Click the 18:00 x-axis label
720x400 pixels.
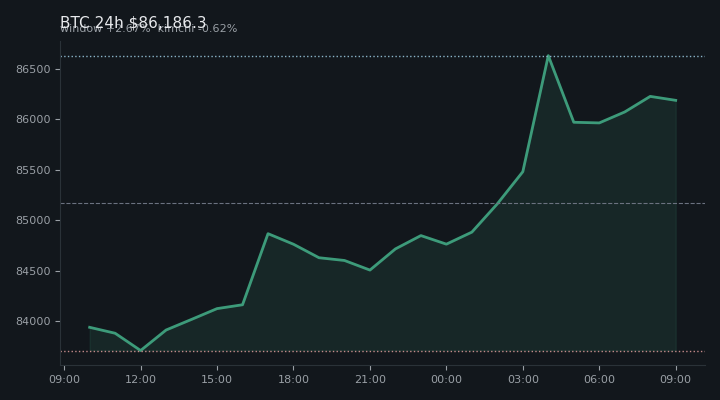pyautogui.click(x=293, y=379)
